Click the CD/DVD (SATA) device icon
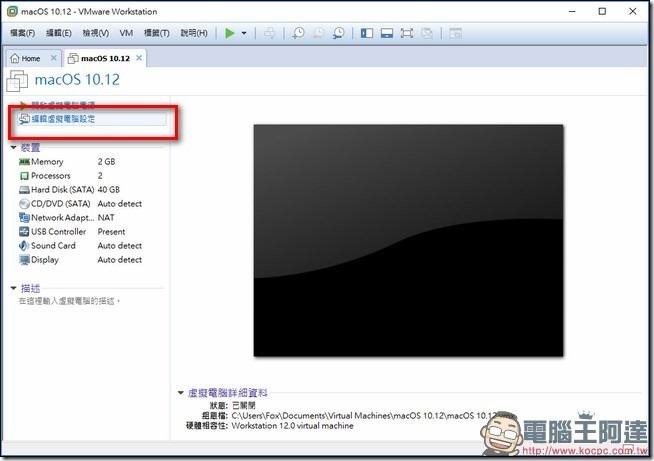 (24, 204)
